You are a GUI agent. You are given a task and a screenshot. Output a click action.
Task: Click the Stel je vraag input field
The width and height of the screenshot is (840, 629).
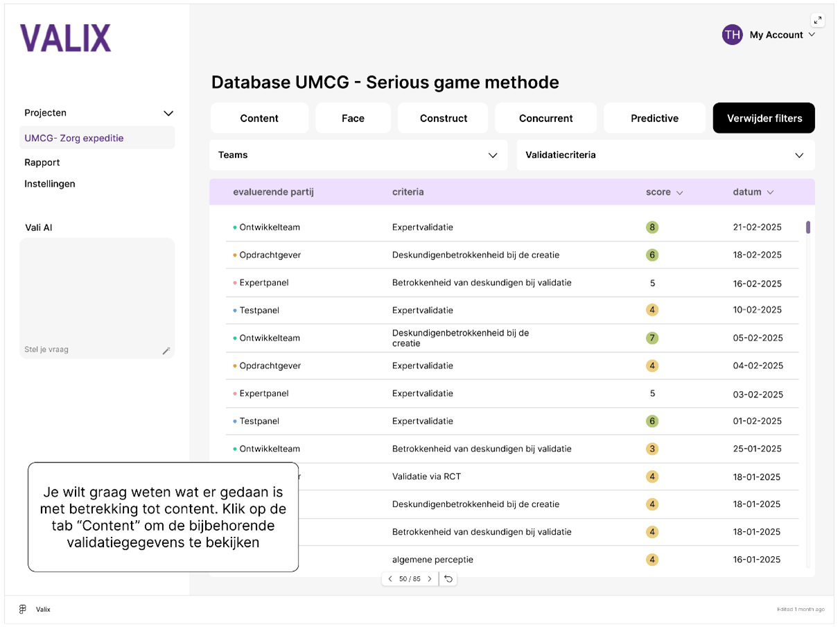[90, 350]
